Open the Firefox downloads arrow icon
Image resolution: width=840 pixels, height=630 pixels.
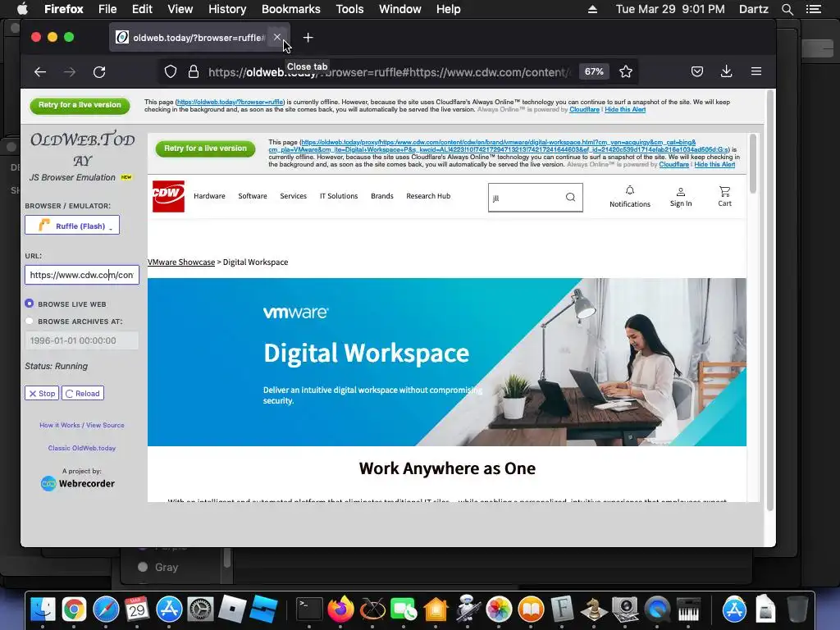click(727, 72)
